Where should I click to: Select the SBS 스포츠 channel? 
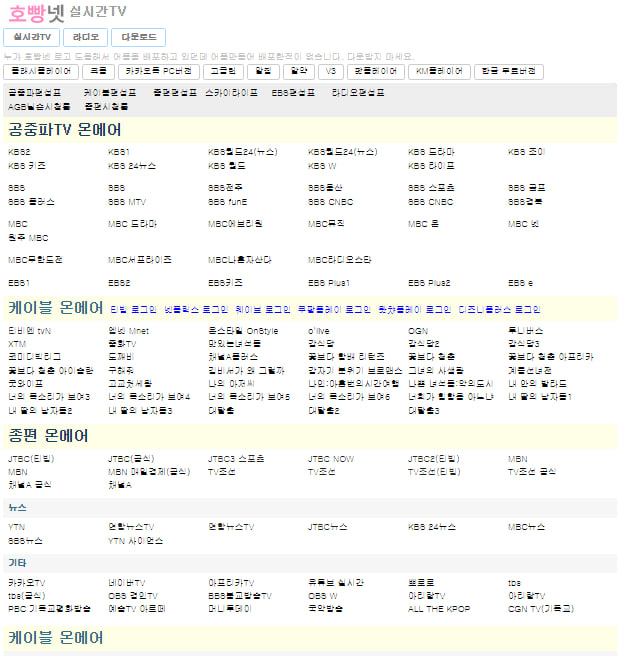pos(431,188)
